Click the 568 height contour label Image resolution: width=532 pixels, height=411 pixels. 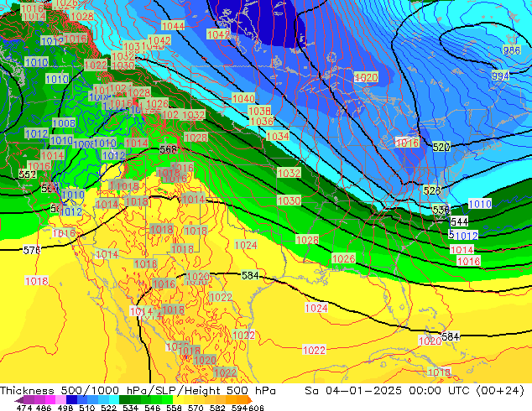[x=169, y=149]
